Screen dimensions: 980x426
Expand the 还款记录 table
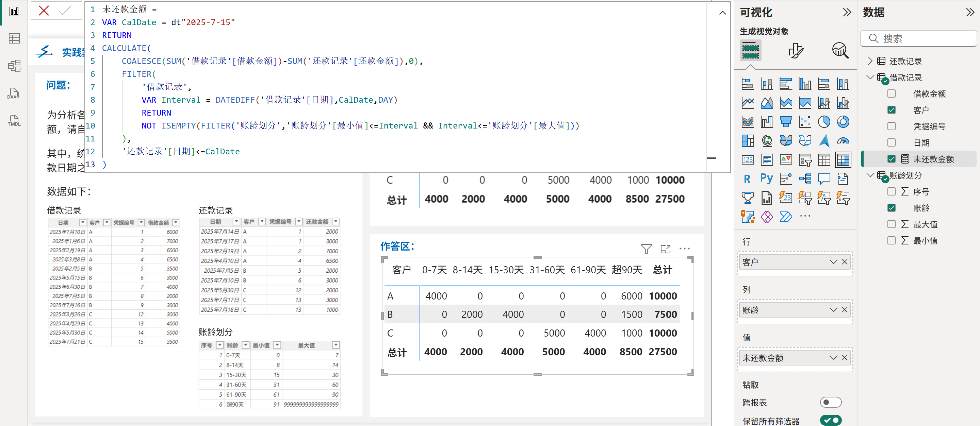coord(870,61)
